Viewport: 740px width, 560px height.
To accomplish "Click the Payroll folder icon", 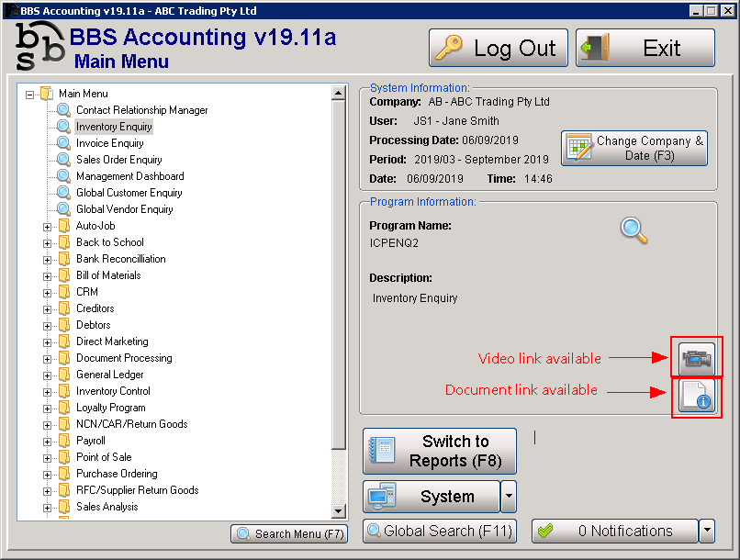I will 63,441.
